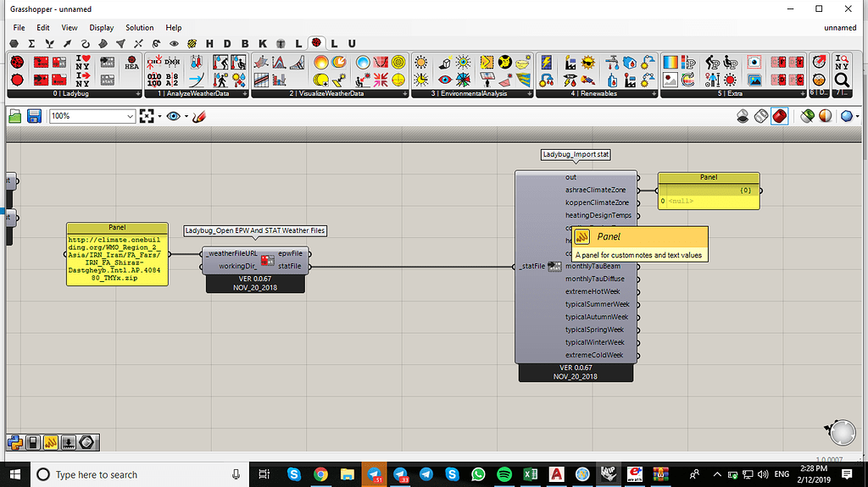Open dropdown arrow beside eye views button
868x487 pixels.
click(x=186, y=116)
